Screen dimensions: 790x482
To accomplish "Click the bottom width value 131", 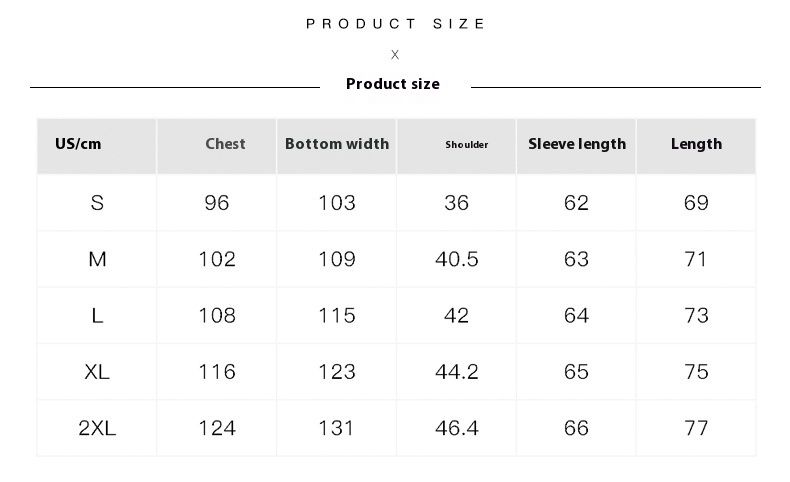I will [337, 428].
